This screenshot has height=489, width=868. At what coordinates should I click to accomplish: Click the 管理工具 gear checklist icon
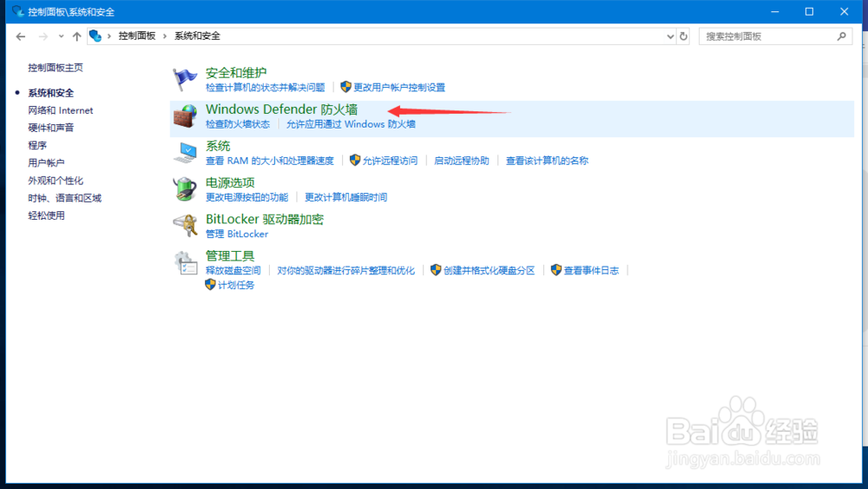coord(186,262)
